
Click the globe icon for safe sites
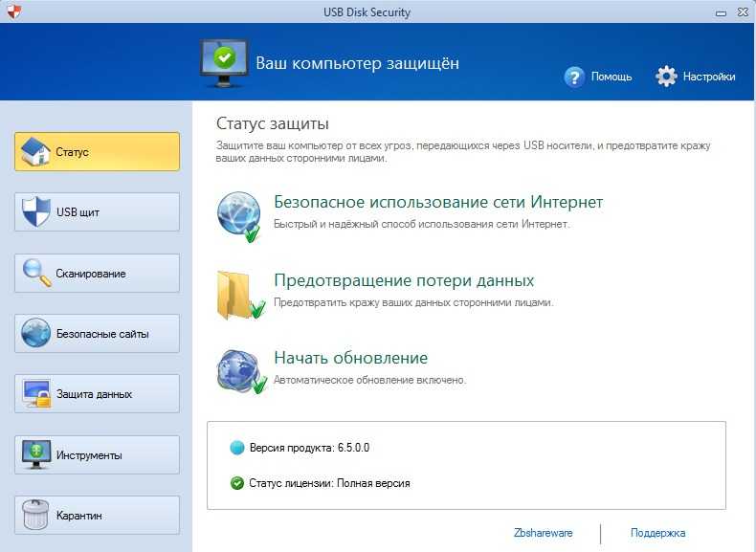pyautogui.click(x=35, y=333)
